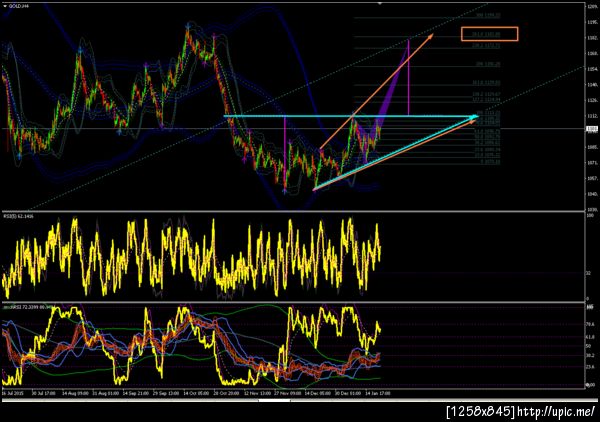
Task: Click the 14 Dec 05:00 time label
Action: click(x=318, y=393)
